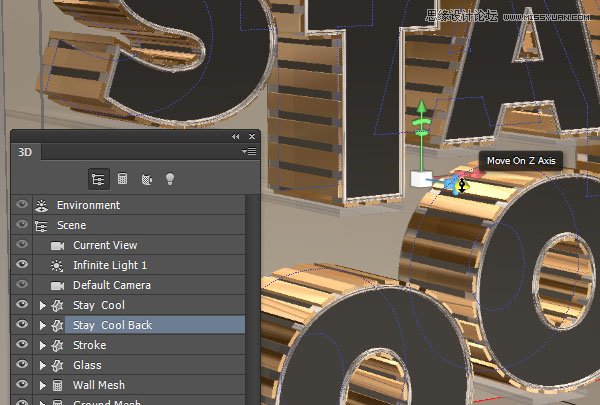The width and height of the screenshot is (600, 405).
Task: Open the 3D panel flyout menu
Action: click(249, 152)
